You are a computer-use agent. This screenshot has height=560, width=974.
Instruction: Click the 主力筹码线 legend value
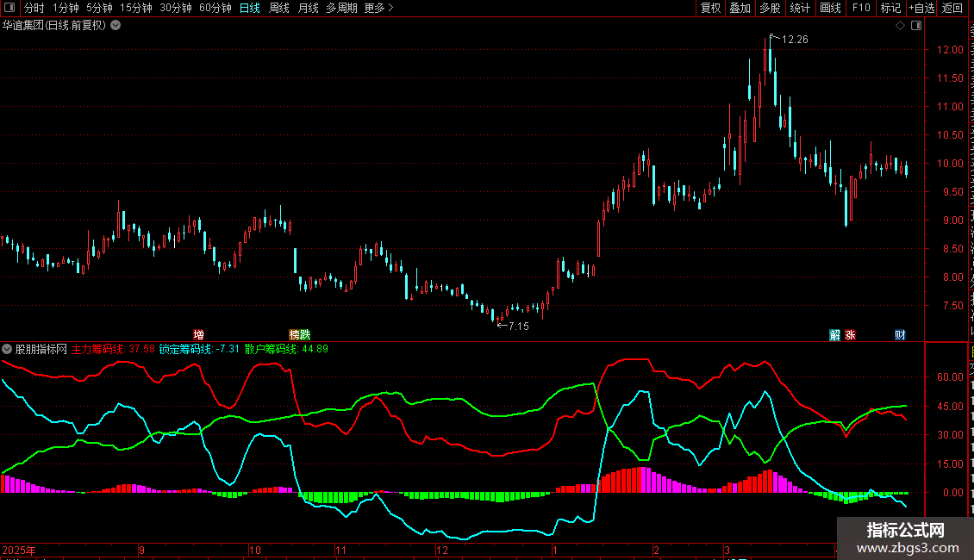click(x=113, y=349)
